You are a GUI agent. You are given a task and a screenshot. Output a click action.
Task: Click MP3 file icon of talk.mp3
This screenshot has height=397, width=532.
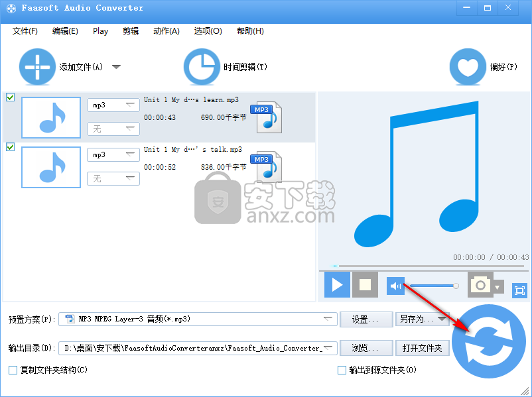coord(267,167)
